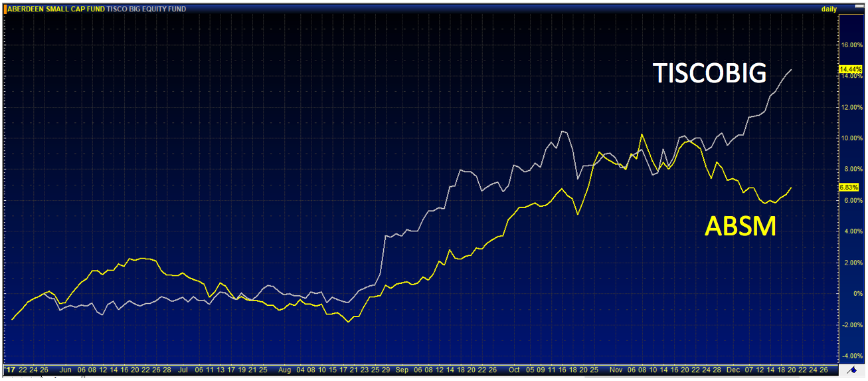The height and width of the screenshot is (381, 868).
Task: Jump to Oct on the date axis
Action: pyautogui.click(x=514, y=369)
